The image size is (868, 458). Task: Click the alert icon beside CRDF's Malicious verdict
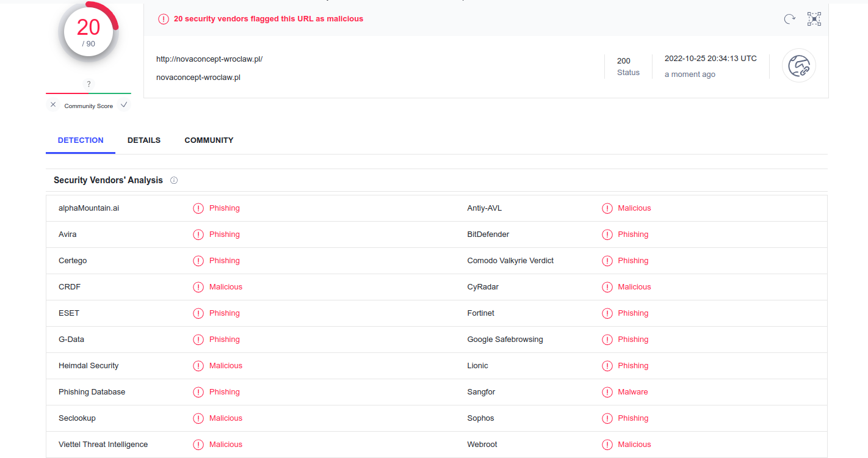[x=198, y=286]
